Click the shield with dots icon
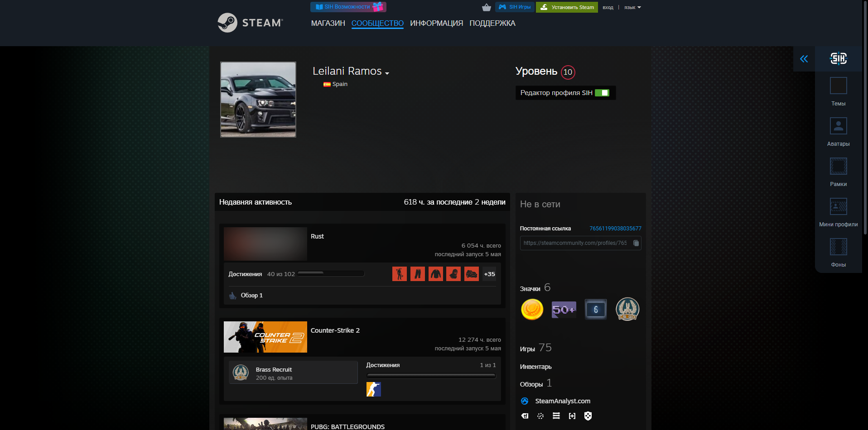 click(588, 416)
